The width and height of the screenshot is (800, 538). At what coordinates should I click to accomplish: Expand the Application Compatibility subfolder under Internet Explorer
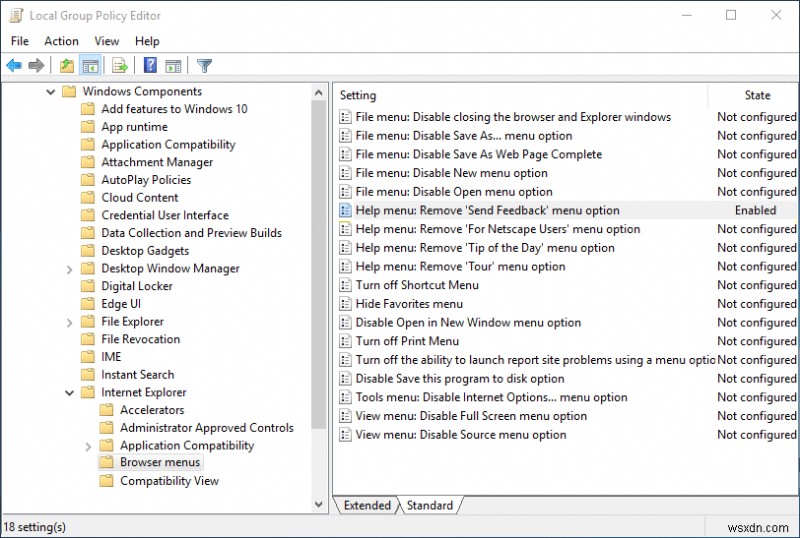click(88, 446)
